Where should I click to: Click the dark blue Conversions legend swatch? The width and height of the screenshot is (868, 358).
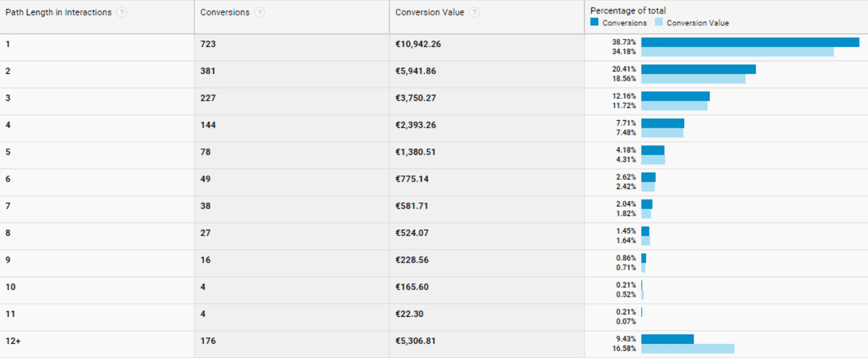[595, 22]
